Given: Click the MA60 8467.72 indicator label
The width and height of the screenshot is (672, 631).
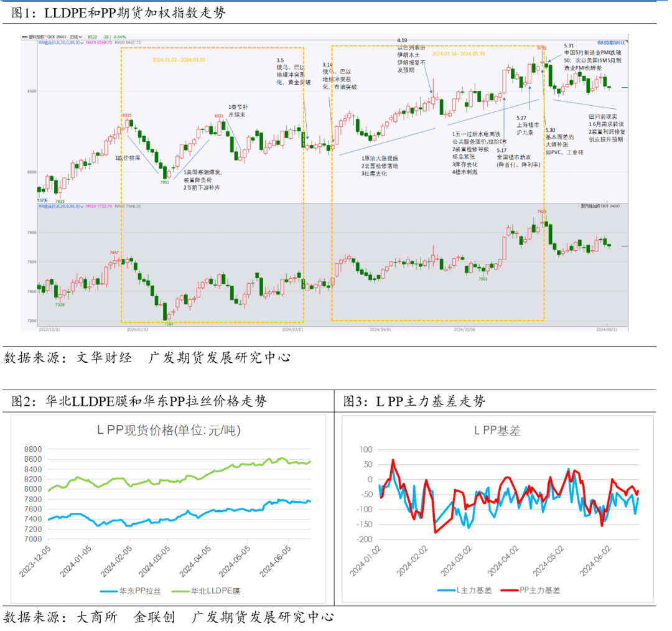Looking at the screenshot, I should coord(128,42).
